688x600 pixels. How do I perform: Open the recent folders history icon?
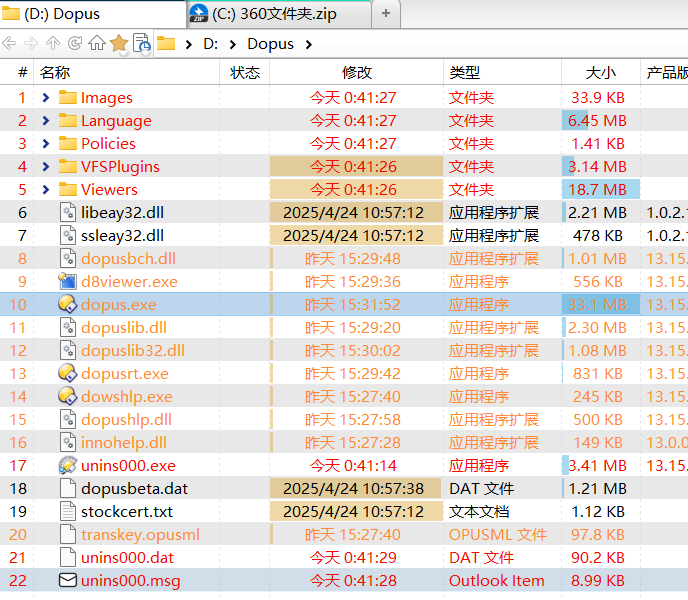tap(142, 43)
